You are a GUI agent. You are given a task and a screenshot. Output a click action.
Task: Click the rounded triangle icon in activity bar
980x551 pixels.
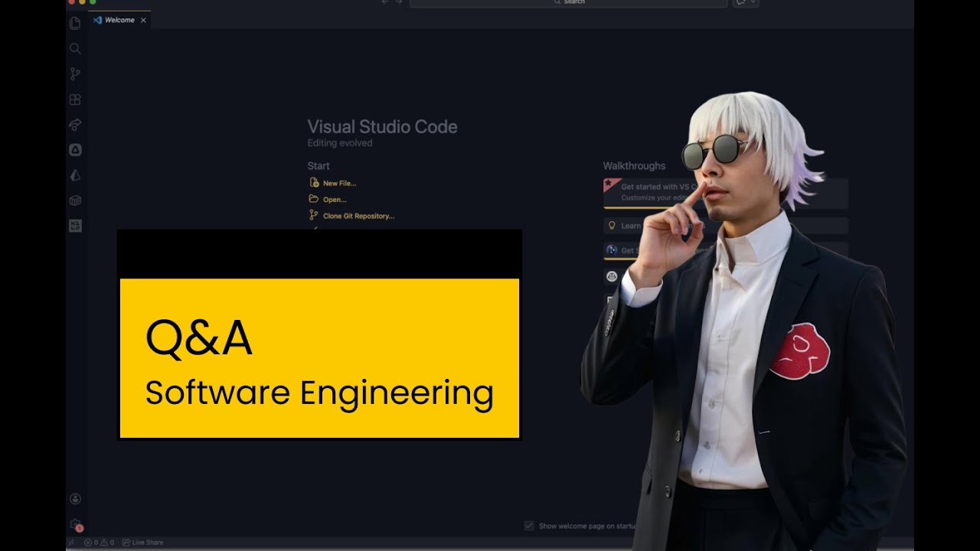point(75,150)
